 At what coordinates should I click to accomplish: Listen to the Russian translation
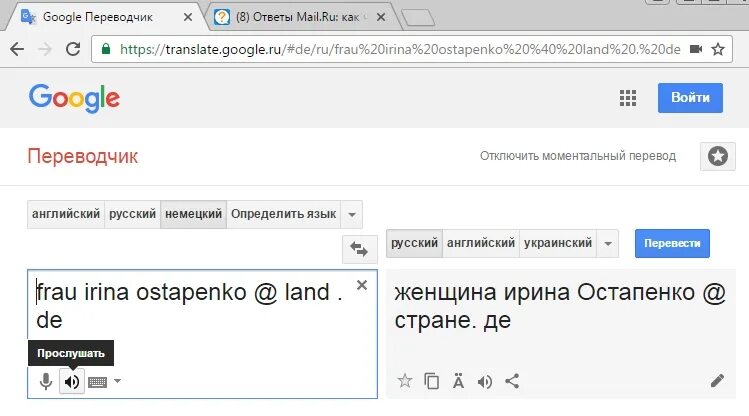[485, 381]
